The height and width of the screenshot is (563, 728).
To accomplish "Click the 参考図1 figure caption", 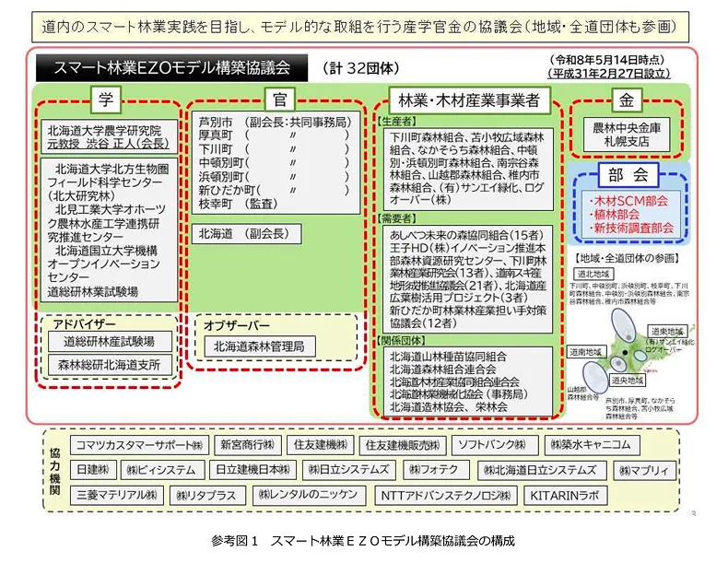I will pos(363,541).
